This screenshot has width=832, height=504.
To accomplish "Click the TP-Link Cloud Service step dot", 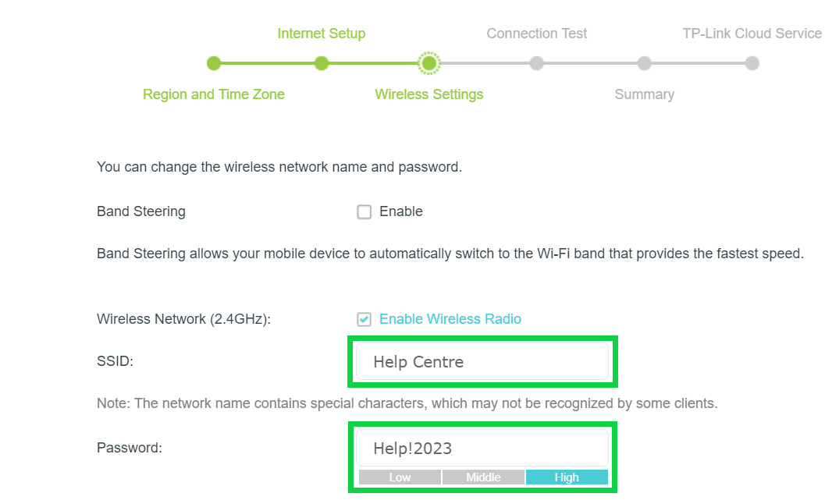I will click(752, 63).
